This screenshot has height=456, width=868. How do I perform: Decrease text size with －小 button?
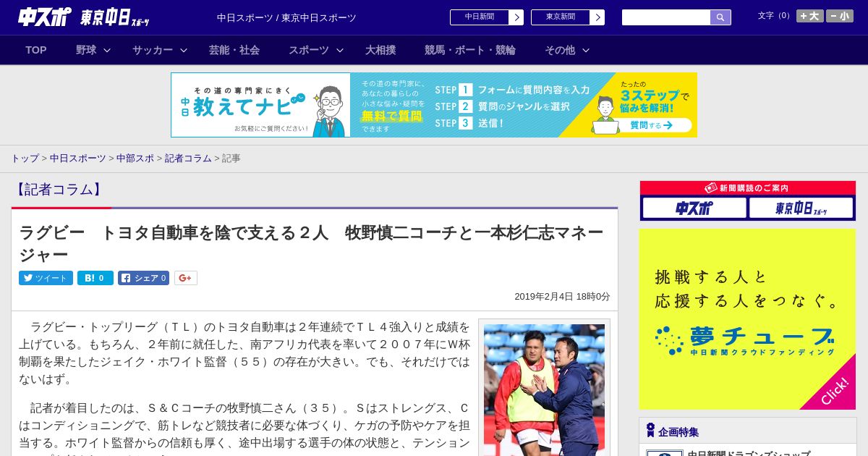tap(840, 16)
